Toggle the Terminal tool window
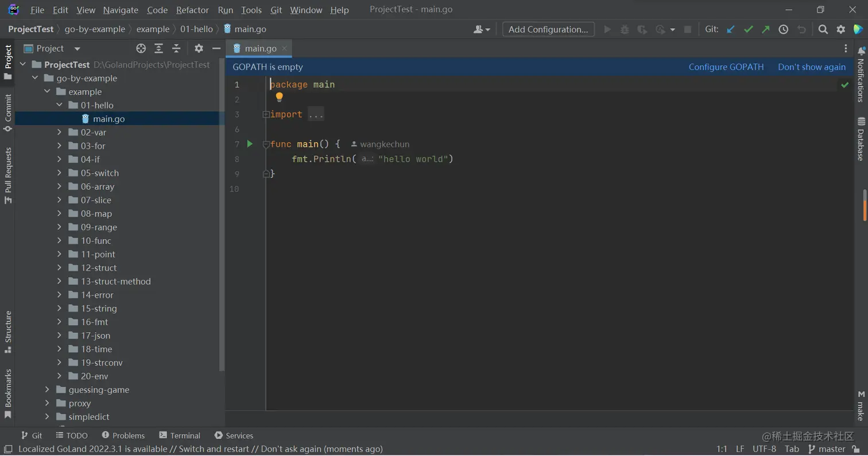 (180, 435)
